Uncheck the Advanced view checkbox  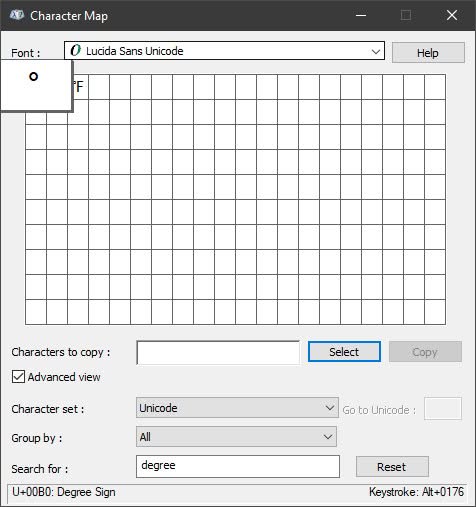point(18,377)
